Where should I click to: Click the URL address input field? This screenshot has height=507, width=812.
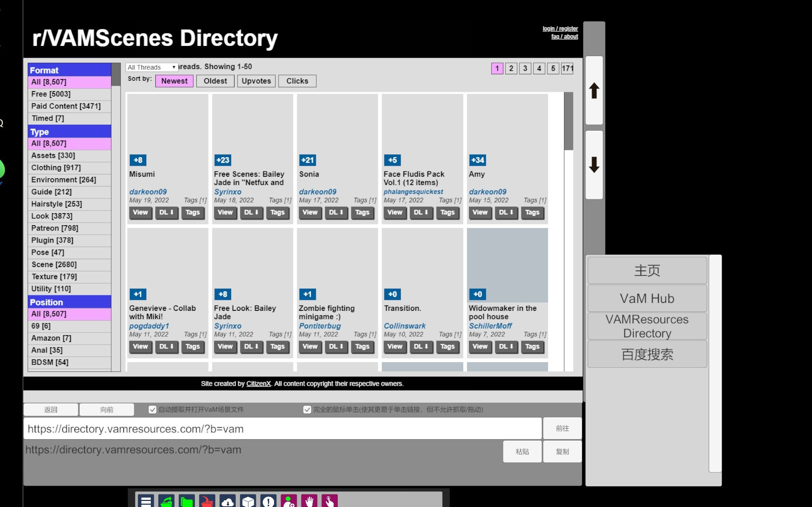283,429
